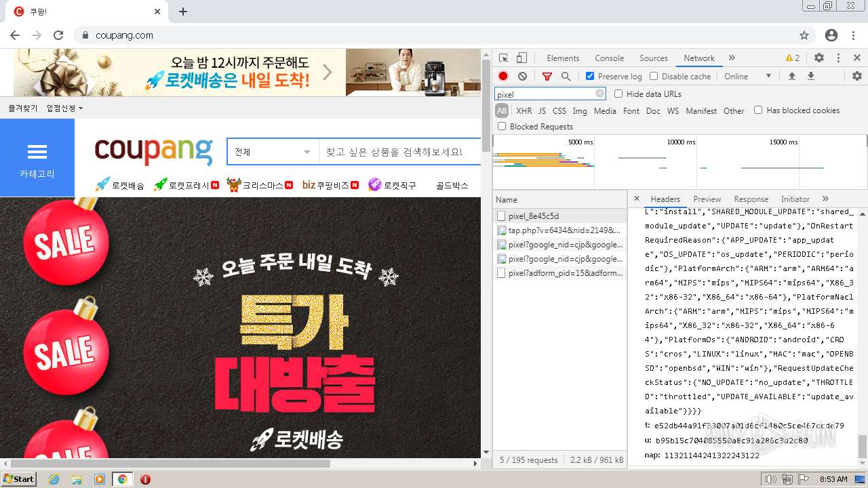868x488 pixels.
Task: Advance banner with right chevron arrow
Action: tap(328, 72)
